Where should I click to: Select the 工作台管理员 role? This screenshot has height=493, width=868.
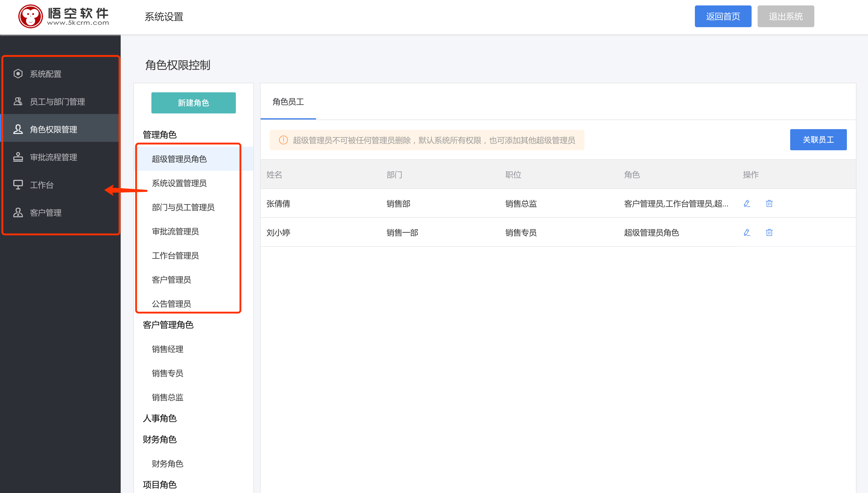coord(194,255)
